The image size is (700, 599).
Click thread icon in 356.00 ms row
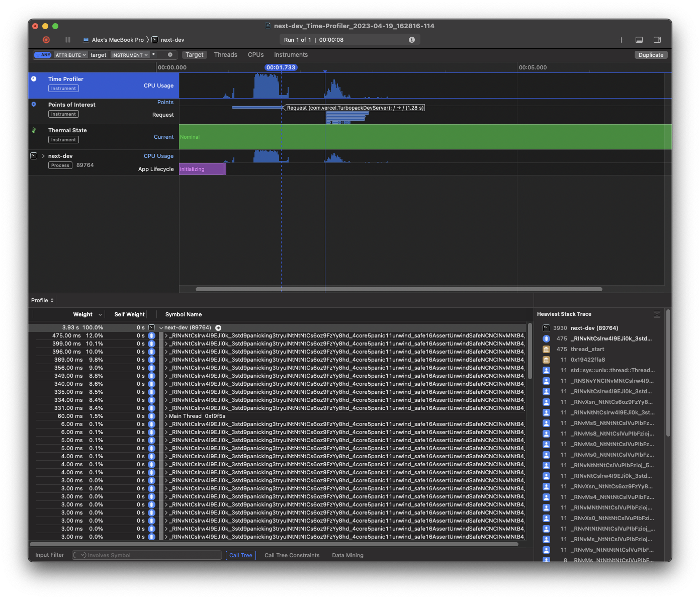pos(151,368)
